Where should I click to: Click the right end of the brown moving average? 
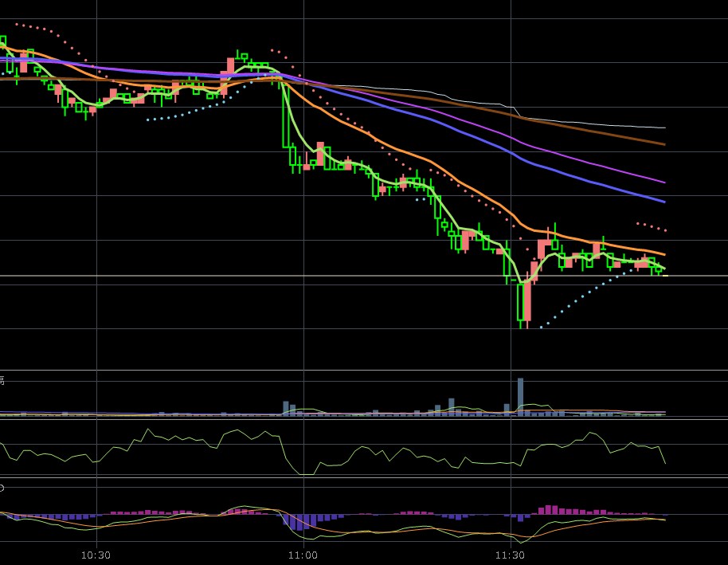(663, 144)
